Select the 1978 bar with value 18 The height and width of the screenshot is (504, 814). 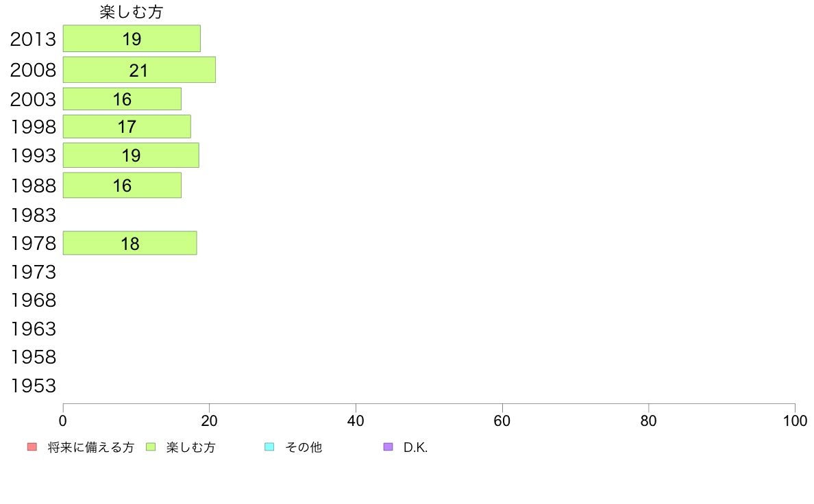tap(129, 243)
